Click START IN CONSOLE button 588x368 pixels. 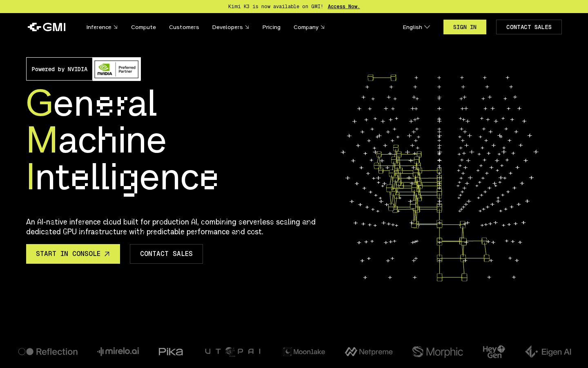(73, 254)
